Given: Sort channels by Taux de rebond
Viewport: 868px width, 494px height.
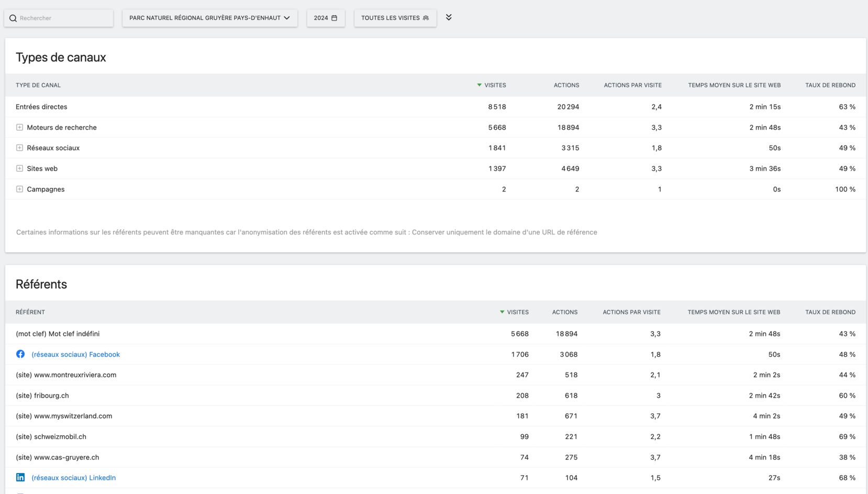Looking at the screenshot, I should click(830, 85).
